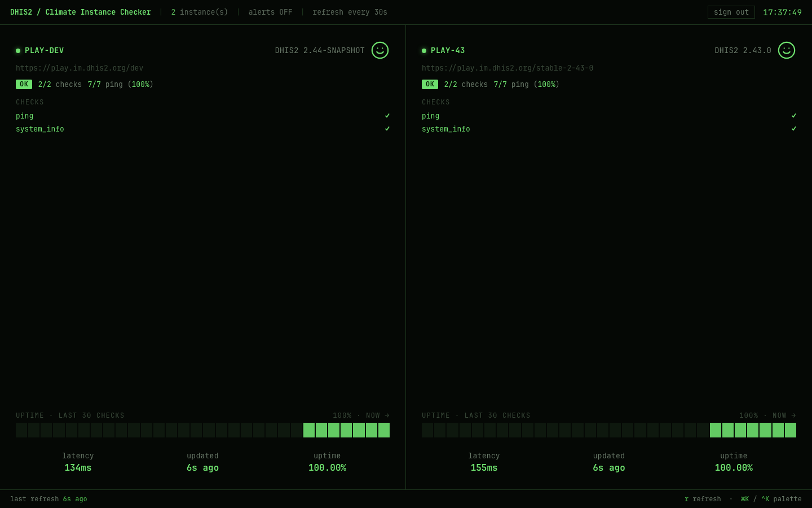
Task: Open the ⌘K / ^K command palette hint
Action: pos(771,499)
